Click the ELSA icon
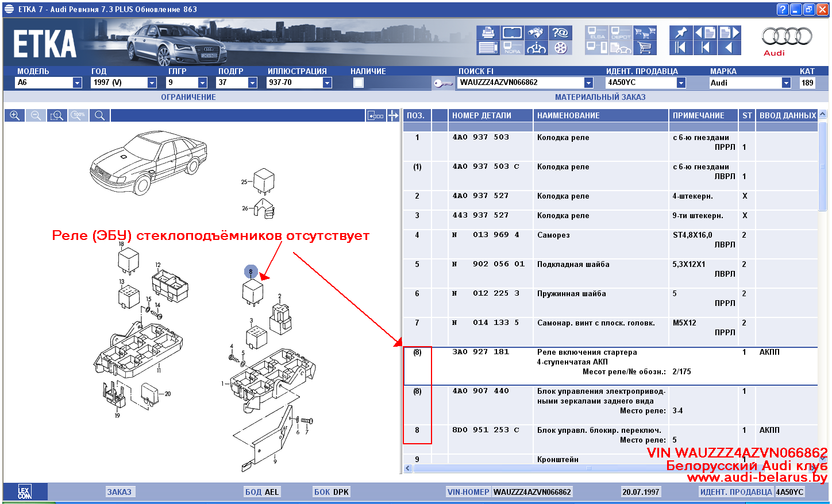 596,33
